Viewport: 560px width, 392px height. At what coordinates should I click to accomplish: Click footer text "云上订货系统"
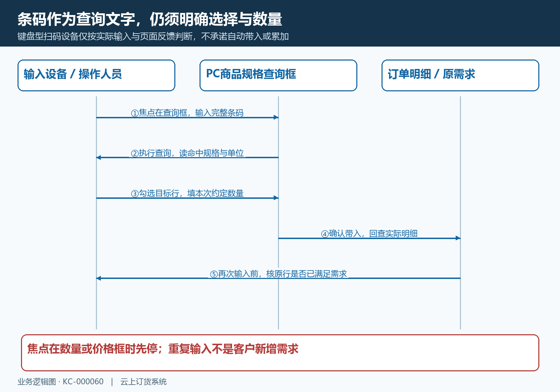(143, 381)
